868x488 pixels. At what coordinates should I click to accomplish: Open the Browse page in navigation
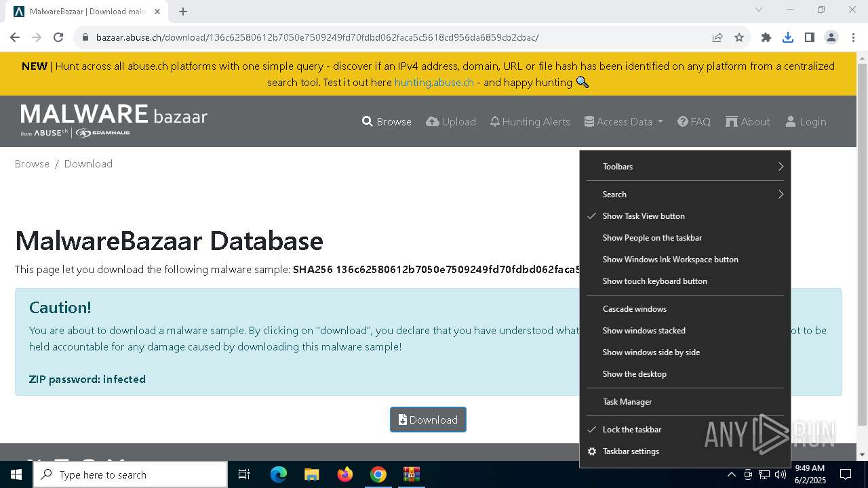click(387, 121)
